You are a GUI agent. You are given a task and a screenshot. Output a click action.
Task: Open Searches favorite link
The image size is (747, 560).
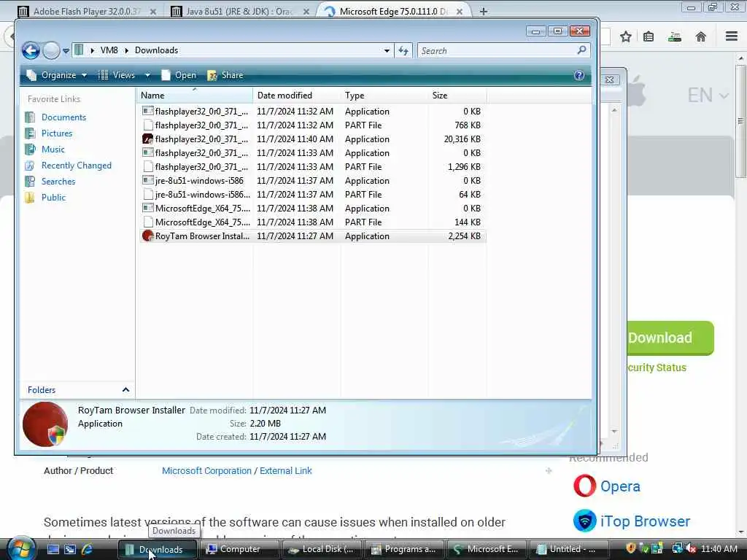click(58, 182)
